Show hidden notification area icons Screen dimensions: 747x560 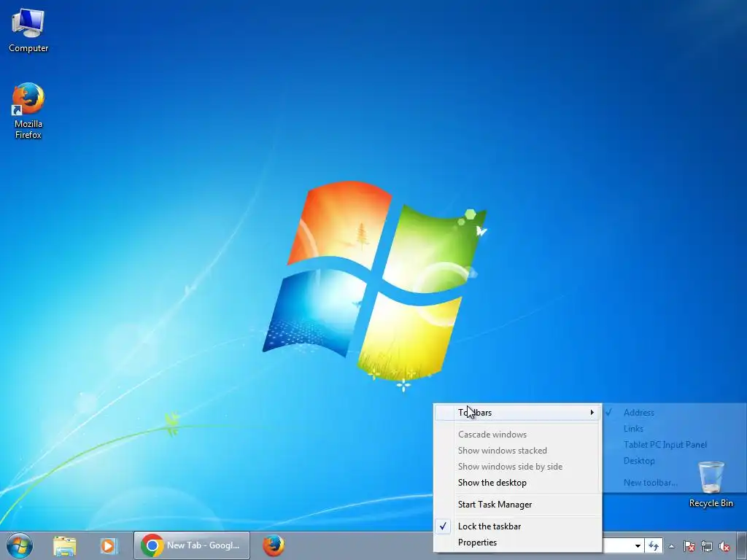671,546
